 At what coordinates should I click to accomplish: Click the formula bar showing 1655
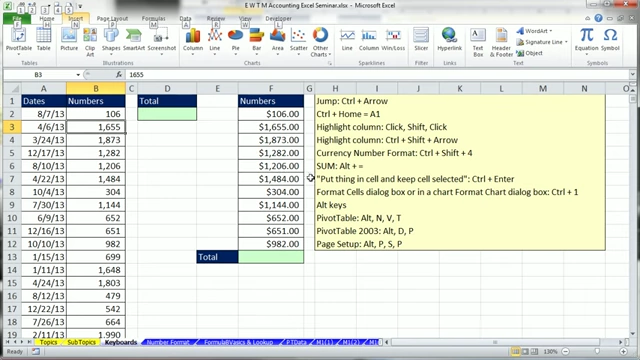tap(378, 75)
